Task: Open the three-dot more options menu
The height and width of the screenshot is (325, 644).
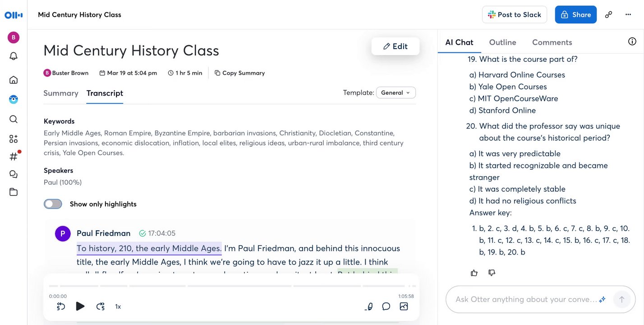Action: pos(628,14)
